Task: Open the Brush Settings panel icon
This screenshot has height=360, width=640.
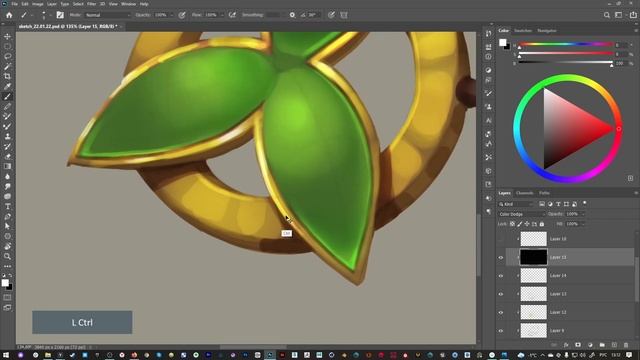Action: coord(60,15)
